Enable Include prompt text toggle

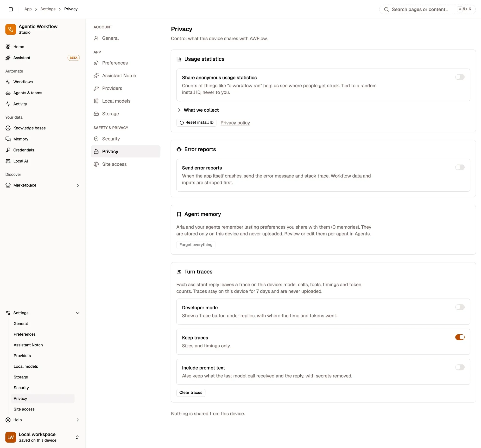click(x=460, y=367)
